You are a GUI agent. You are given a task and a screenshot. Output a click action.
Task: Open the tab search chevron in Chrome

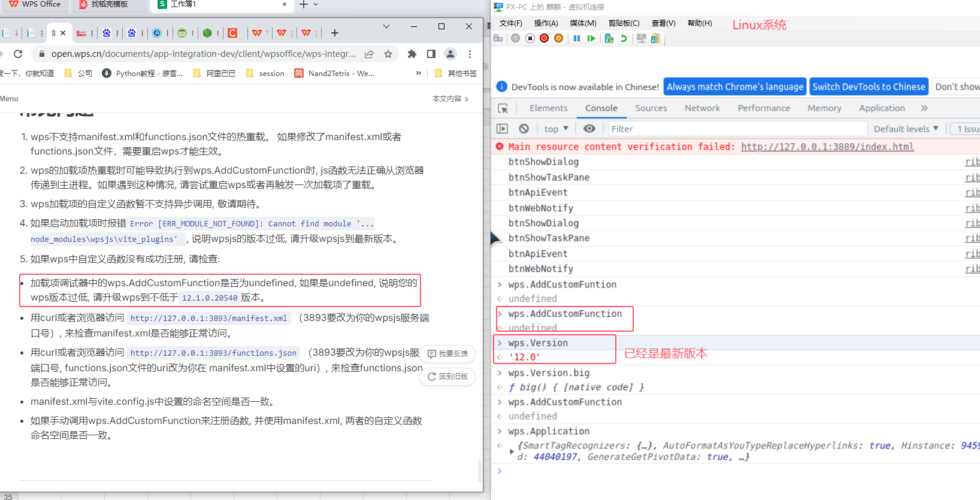coord(386,26)
